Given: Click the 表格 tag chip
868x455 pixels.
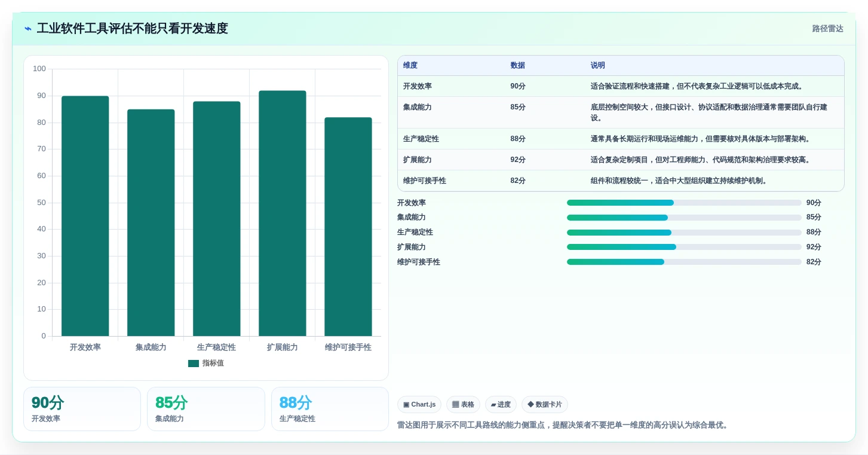Looking at the screenshot, I should click(463, 405).
